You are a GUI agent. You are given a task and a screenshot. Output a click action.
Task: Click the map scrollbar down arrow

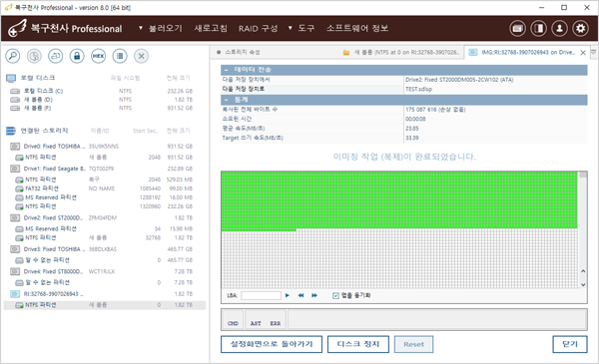point(583,284)
